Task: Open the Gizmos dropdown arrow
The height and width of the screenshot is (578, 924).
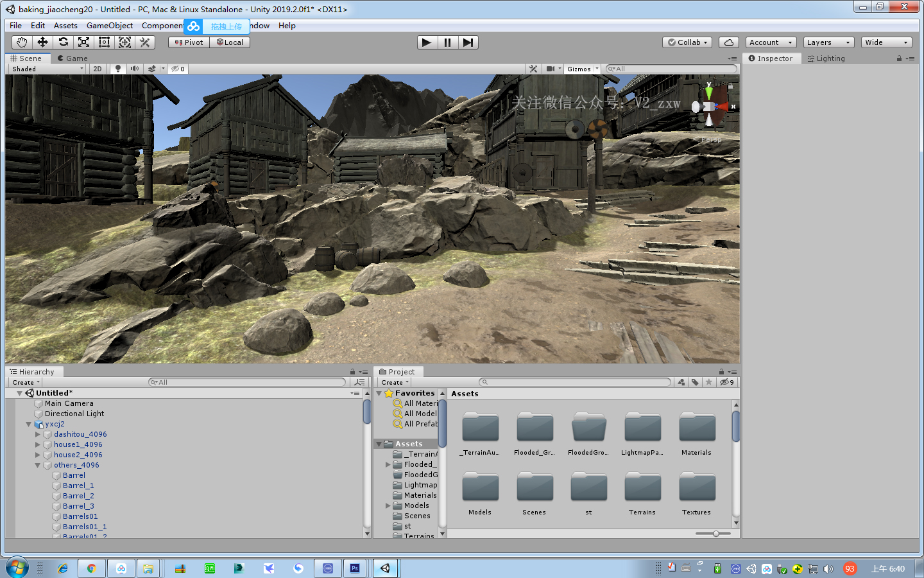Action: tap(597, 69)
